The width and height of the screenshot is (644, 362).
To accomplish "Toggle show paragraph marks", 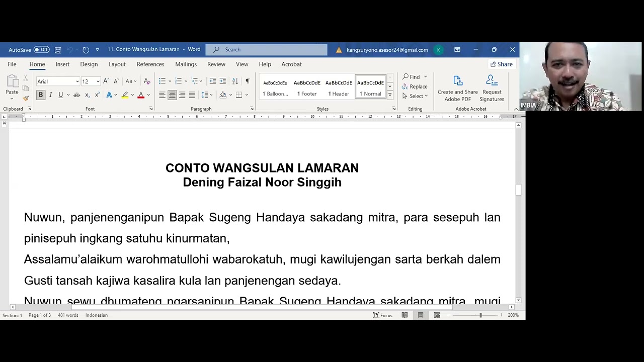I will [247, 81].
